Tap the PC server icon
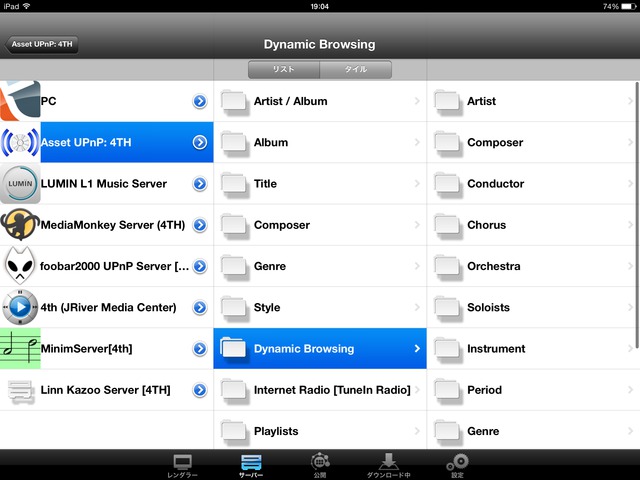The image size is (640, 480). pyautogui.click(x=20, y=101)
